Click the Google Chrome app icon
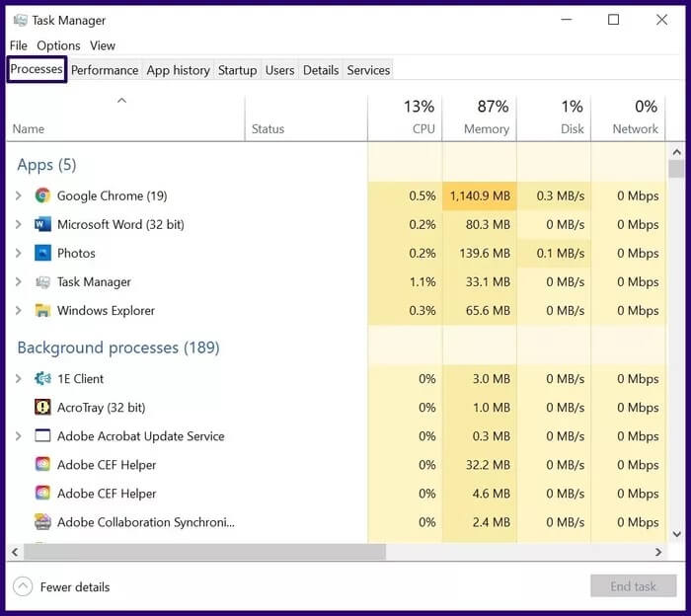This screenshot has height=616, width=691. point(42,195)
